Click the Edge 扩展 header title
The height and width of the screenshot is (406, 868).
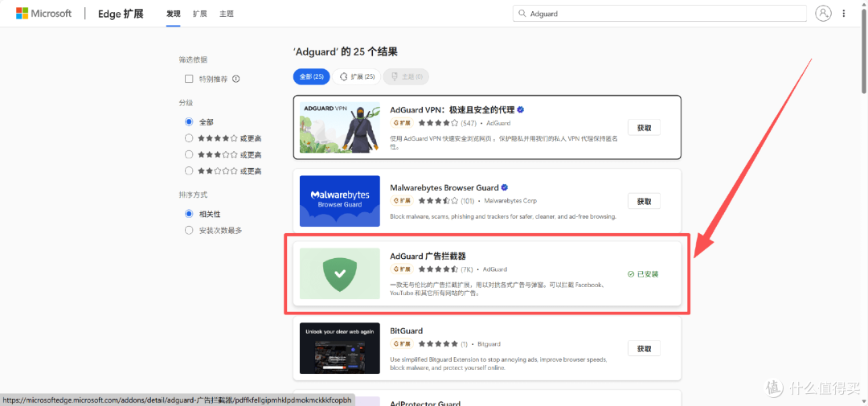tap(121, 14)
